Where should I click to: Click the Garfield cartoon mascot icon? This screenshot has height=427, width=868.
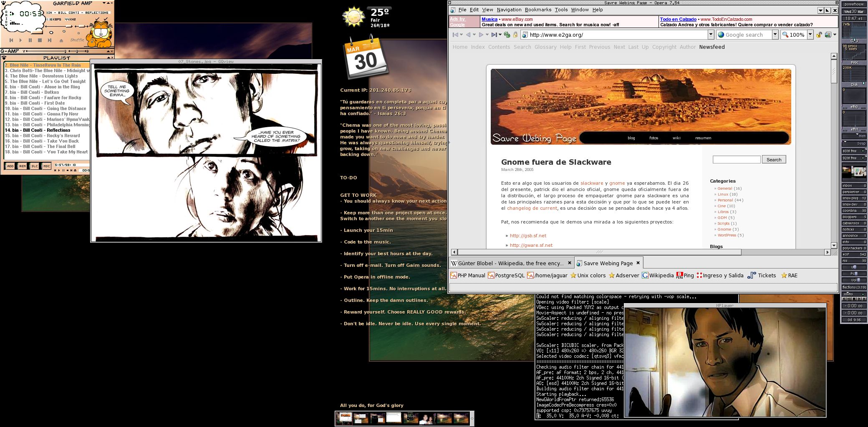tap(100, 34)
